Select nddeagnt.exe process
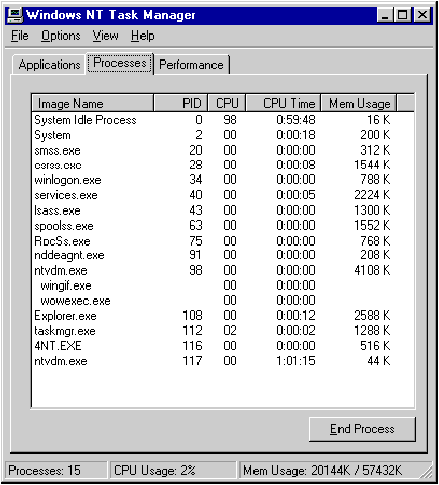 (x=223, y=255)
